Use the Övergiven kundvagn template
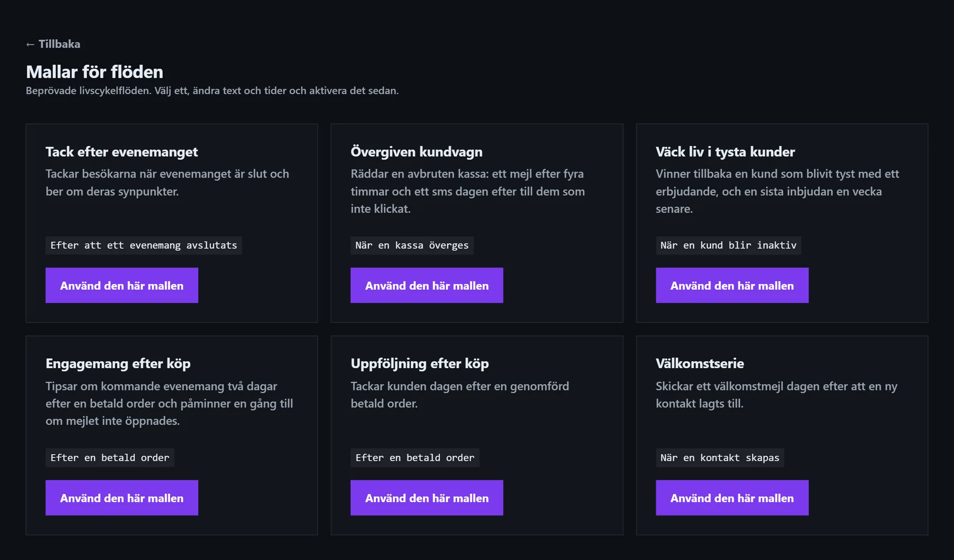Viewport: 954px width, 560px height. point(427,286)
